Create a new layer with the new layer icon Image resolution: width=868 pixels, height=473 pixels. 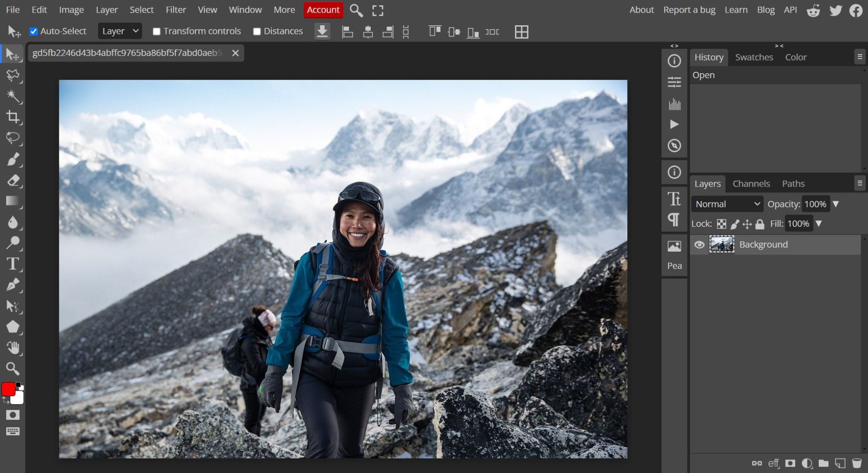click(840, 463)
